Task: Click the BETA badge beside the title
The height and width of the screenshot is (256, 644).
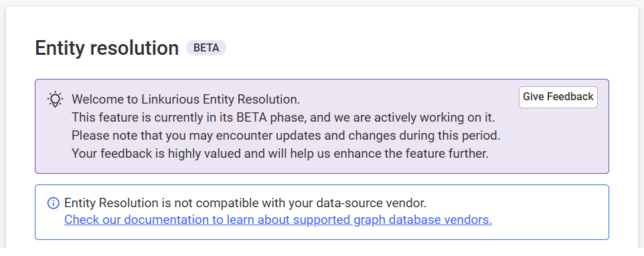Action: click(206, 48)
